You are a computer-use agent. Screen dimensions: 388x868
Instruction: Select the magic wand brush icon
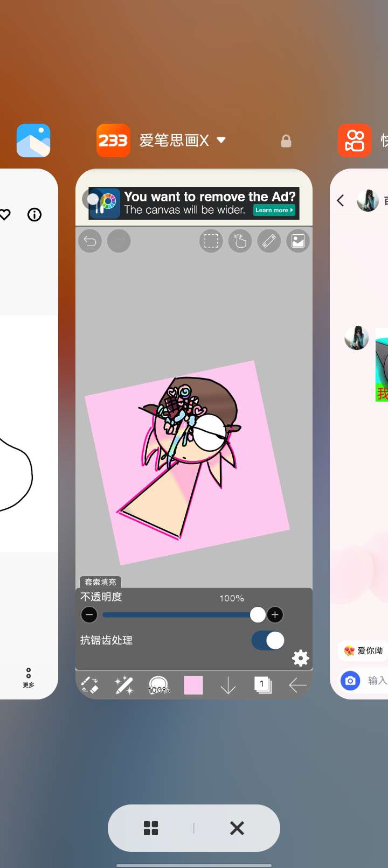point(124,685)
